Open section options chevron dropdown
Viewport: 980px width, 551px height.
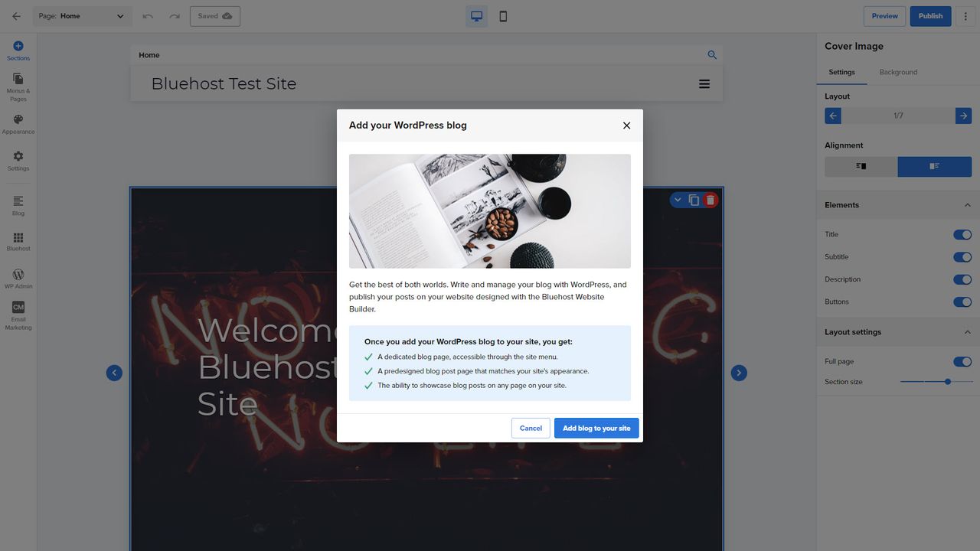[678, 200]
